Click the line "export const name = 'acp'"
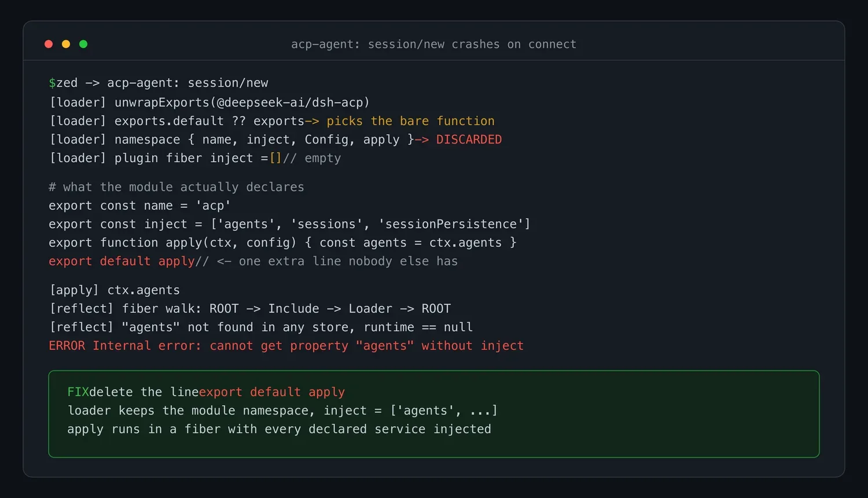Image resolution: width=868 pixels, height=498 pixels. 140,206
